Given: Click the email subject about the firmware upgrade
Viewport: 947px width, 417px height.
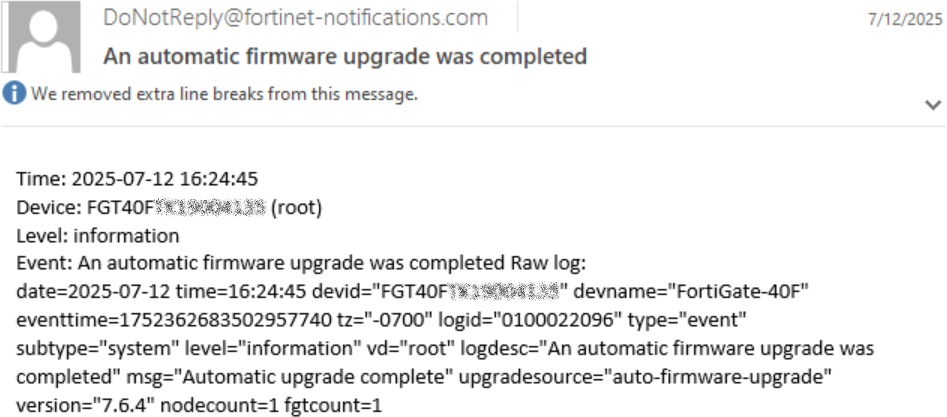Looking at the screenshot, I should tap(345, 56).
